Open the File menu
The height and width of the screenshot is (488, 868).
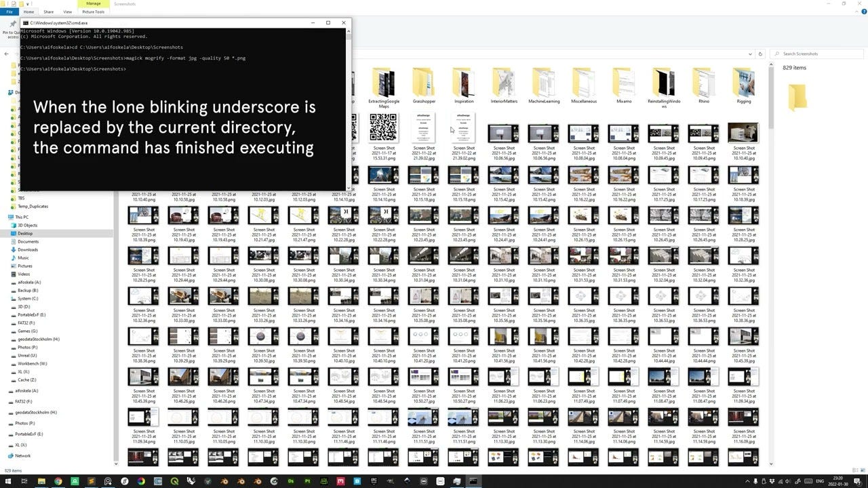tap(9, 12)
